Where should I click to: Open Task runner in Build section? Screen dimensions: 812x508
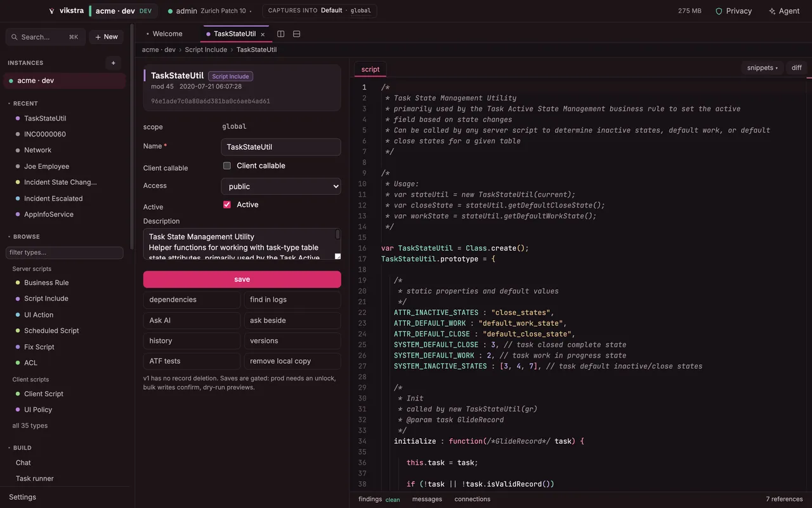click(35, 479)
